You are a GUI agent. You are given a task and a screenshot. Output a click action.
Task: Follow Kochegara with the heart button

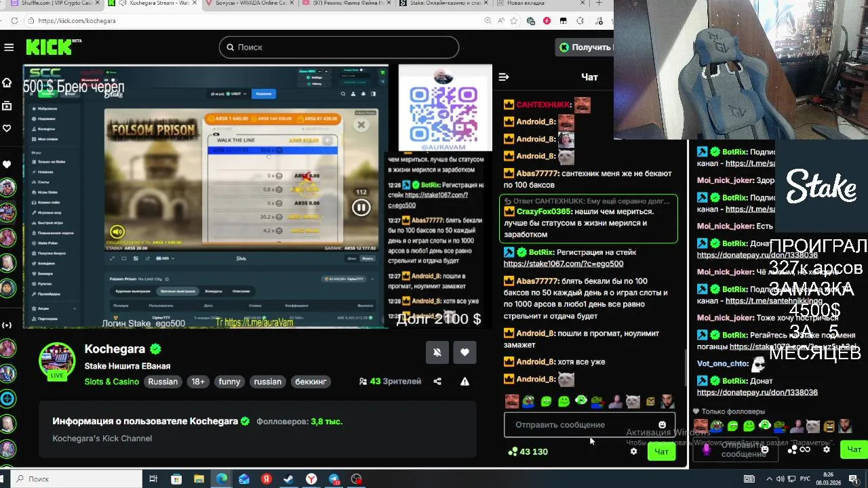tap(465, 352)
